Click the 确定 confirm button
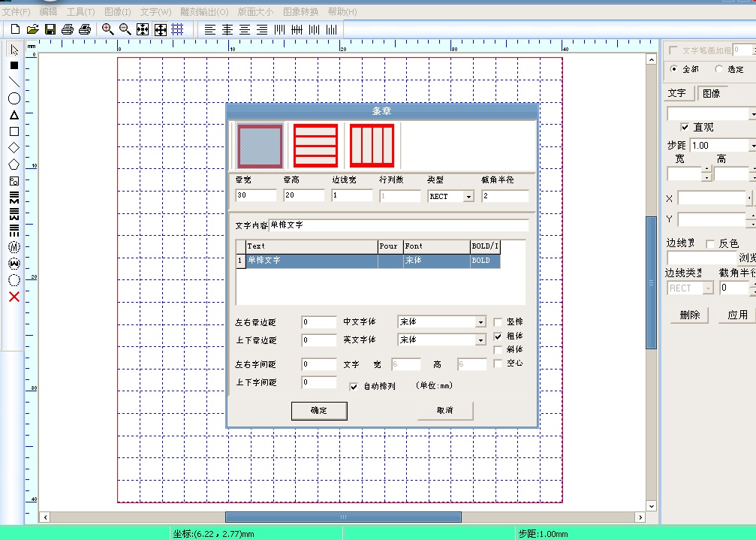Screen dimensions: 756x540 pyautogui.click(x=319, y=411)
